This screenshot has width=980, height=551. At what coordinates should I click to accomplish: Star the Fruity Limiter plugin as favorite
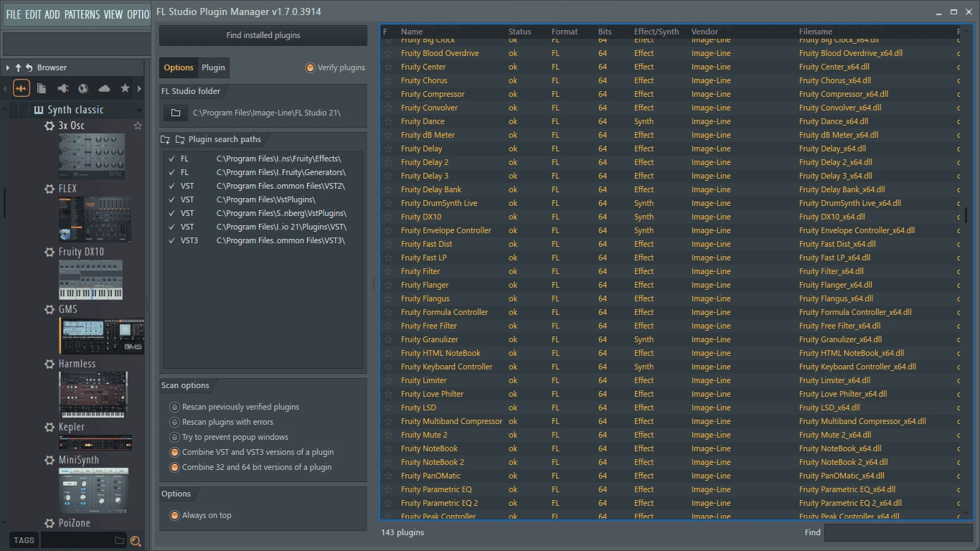click(388, 380)
